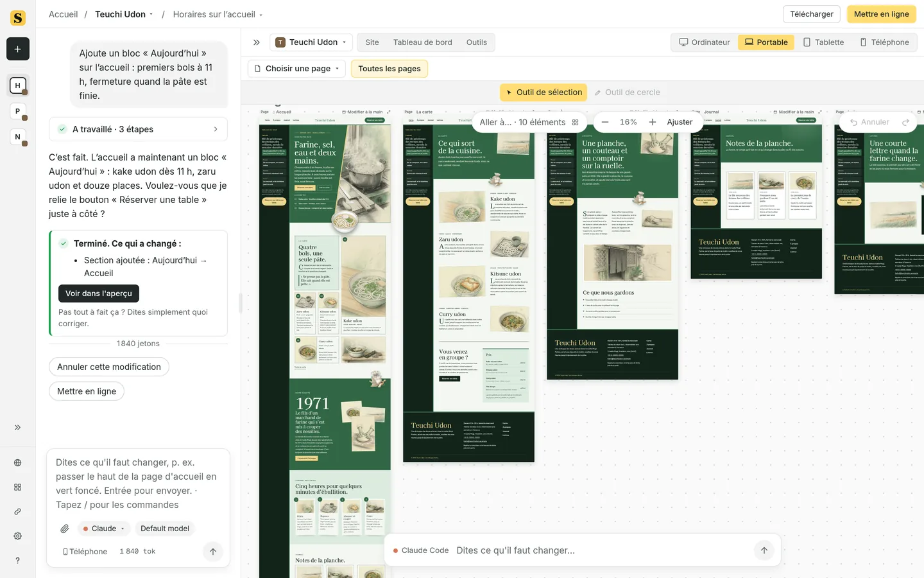Switch preview to Ordinateur

(x=705, y=42)
